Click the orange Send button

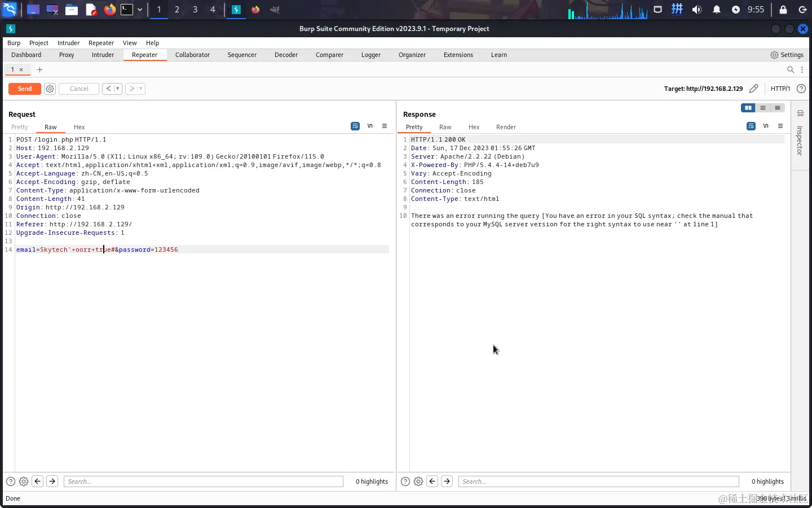25,89
